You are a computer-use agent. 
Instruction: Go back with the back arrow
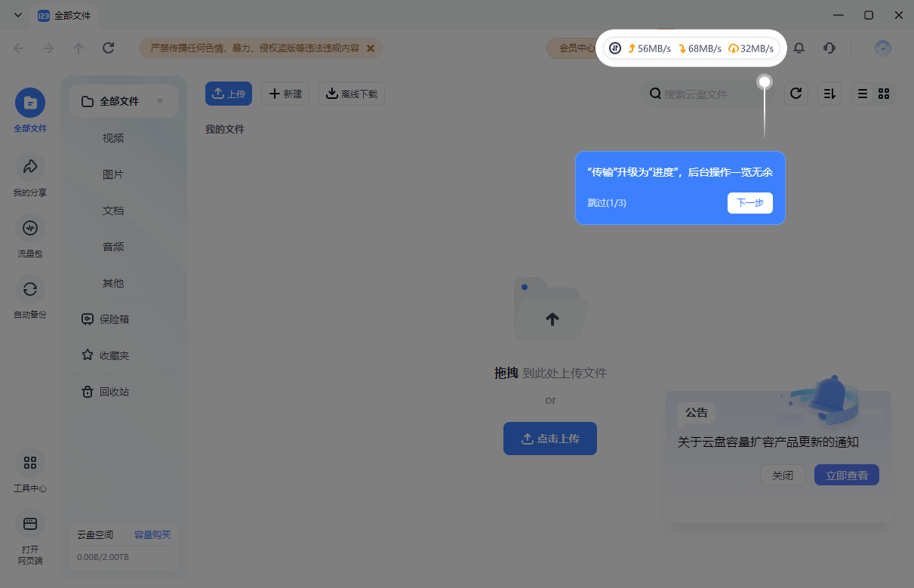point(19,48)
